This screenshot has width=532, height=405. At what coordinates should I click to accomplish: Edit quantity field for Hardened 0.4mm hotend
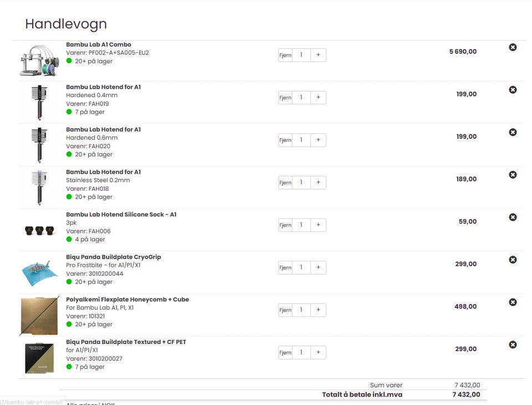[301, 98]
